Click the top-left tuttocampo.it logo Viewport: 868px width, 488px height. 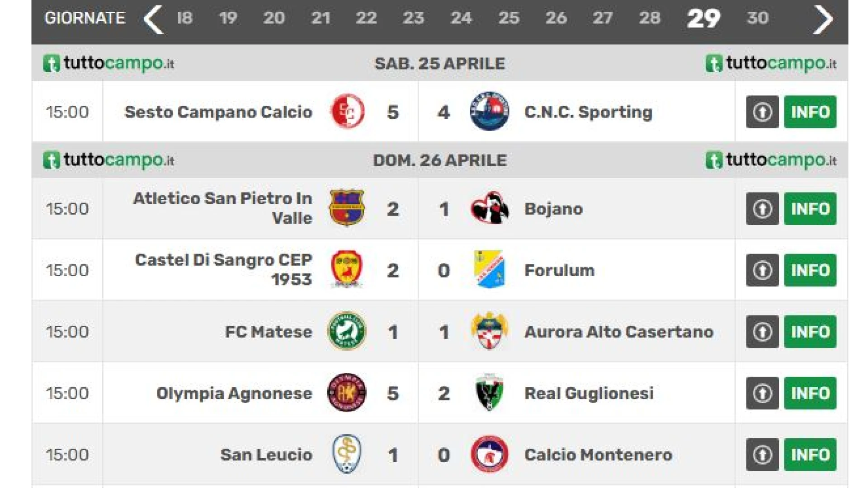pos(108,63)
